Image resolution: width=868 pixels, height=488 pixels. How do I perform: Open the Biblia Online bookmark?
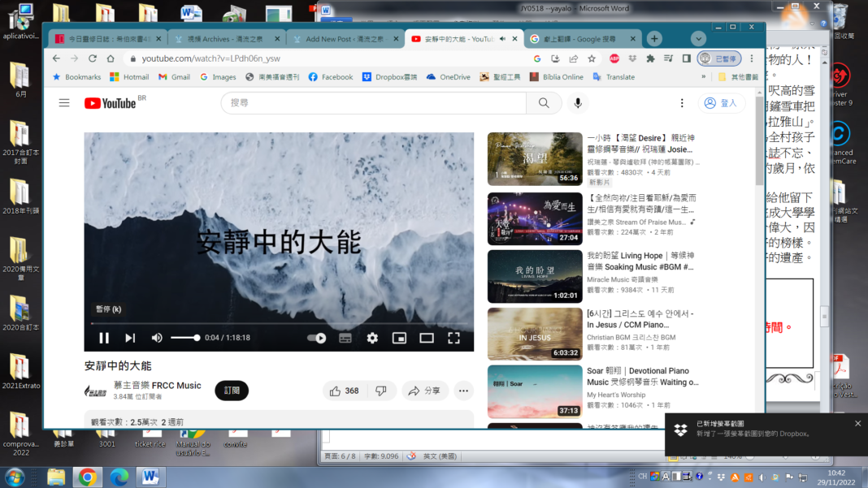tap(556, 77)
